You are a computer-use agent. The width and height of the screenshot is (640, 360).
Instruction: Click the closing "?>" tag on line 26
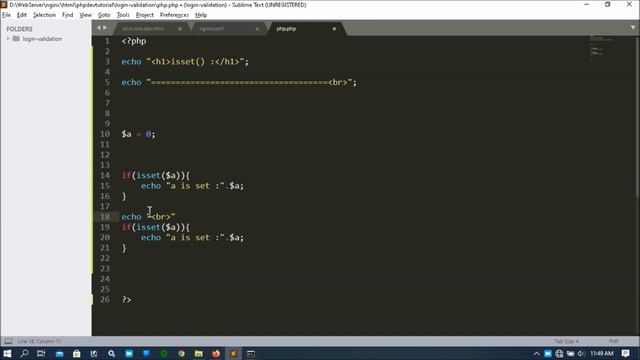coord(127,300)
